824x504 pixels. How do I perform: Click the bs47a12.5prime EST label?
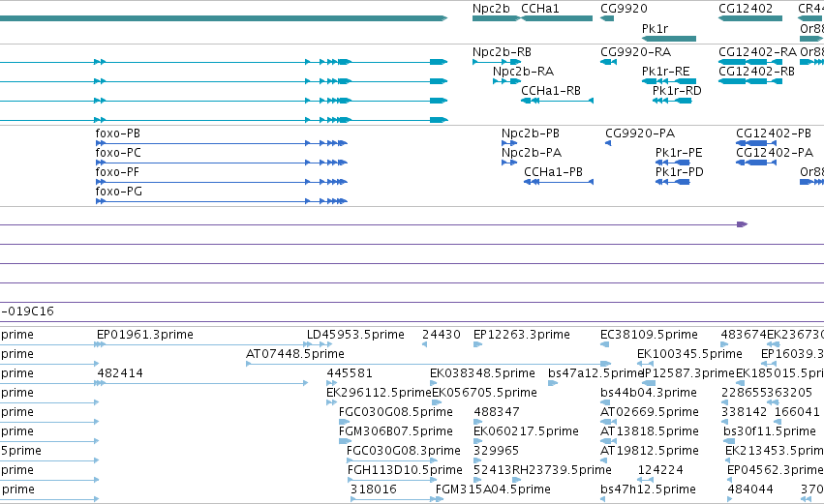595,373
